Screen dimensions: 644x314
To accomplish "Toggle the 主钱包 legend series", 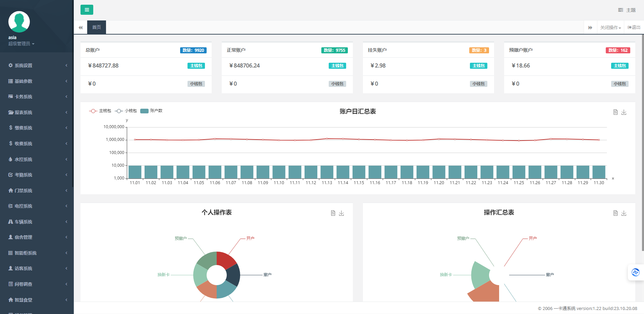I will coord(100,111).
